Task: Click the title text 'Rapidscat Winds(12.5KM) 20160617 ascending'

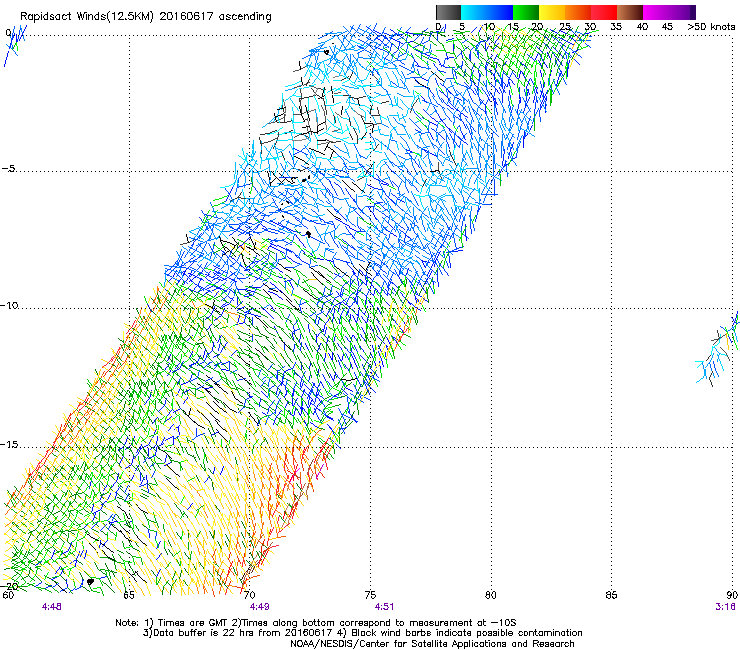Action: coord(146,17)
